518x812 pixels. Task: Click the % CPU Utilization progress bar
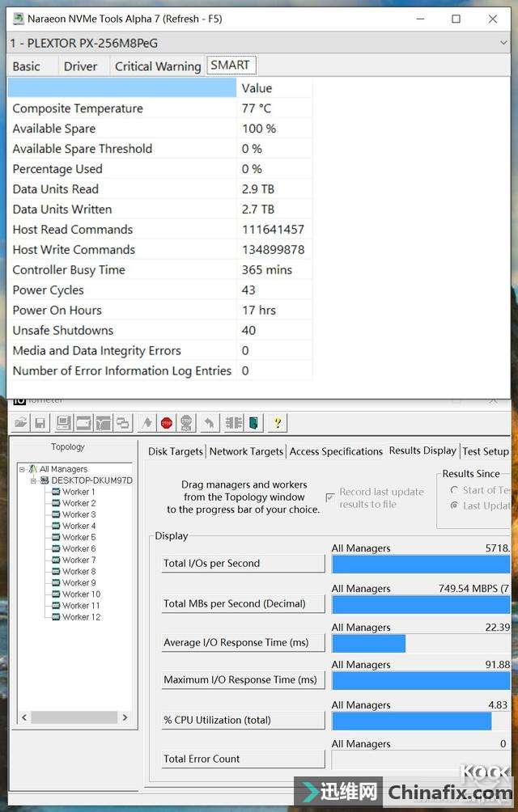[421, 721]
